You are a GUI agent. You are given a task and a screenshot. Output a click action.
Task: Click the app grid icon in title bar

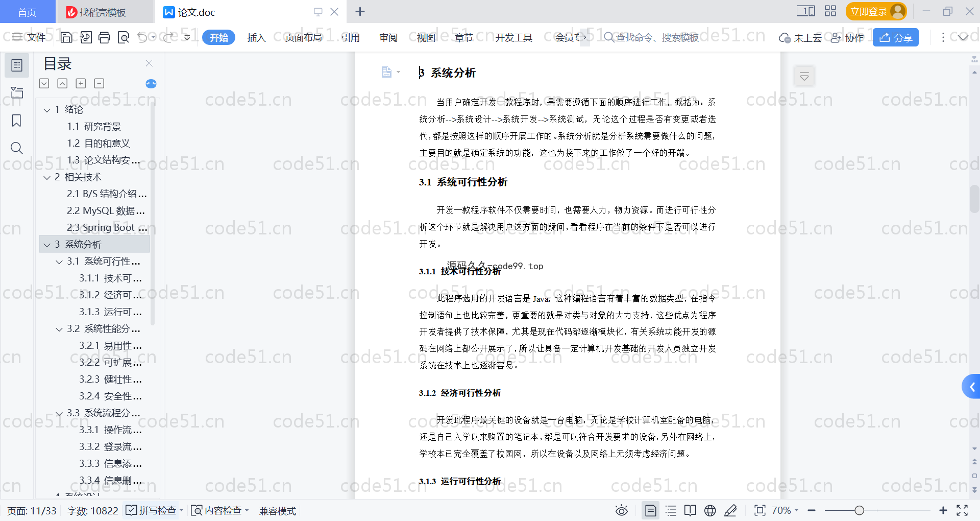click(x=830, y=11)
